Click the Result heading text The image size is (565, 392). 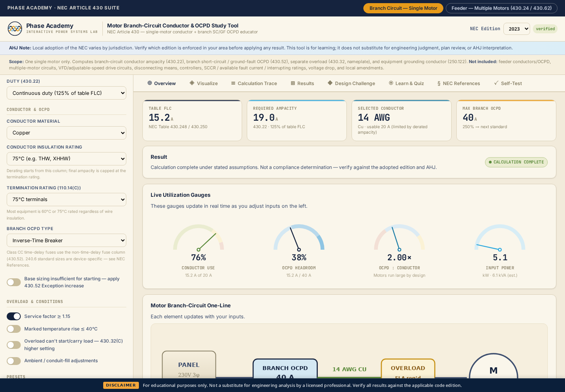pos(159,157)
